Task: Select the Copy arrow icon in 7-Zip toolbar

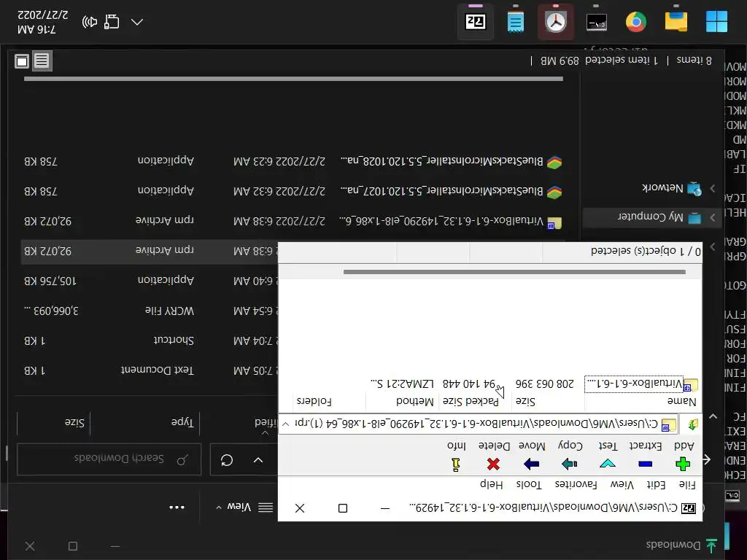Action: (x=569, y=463)
